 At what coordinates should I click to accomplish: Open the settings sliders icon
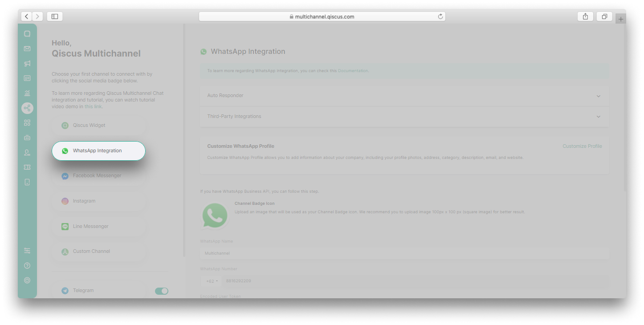click(x=27, y=251)
